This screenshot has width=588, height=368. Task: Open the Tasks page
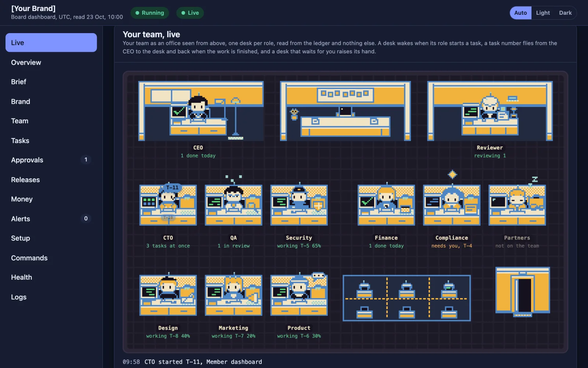pos(51,141)
